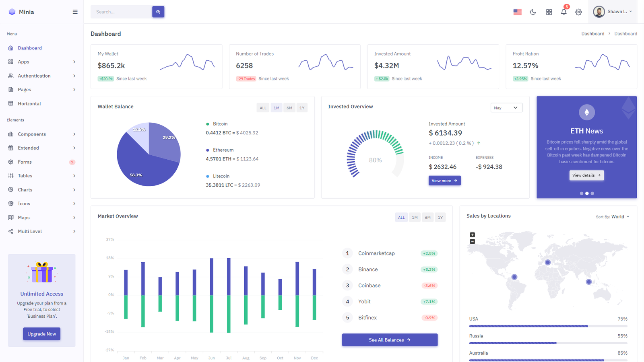Select Market Overview 1M filter
This screenshot has height=362, width=644.
[x=415, y=218]
